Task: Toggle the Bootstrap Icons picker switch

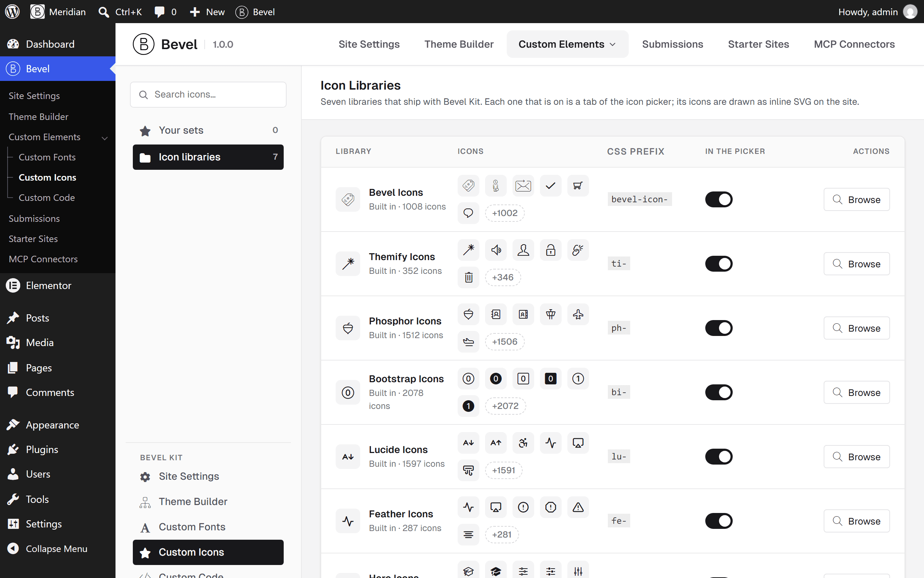Action: point(719,392)
